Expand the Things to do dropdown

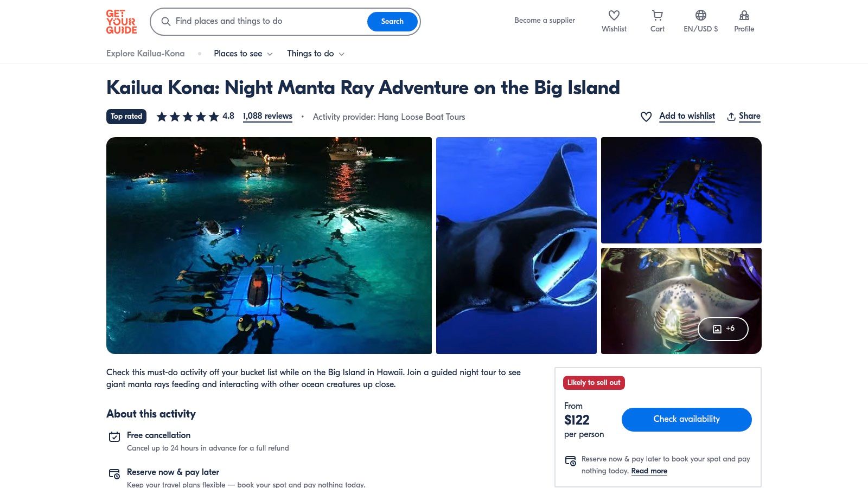pyautogui.click(x=316, y=54)
